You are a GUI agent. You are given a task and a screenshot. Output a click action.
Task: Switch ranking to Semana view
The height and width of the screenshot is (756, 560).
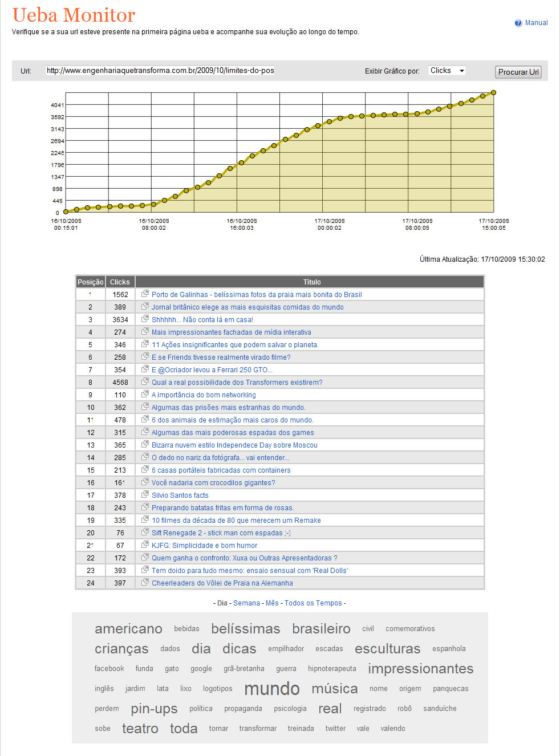(x=246, y=603)
